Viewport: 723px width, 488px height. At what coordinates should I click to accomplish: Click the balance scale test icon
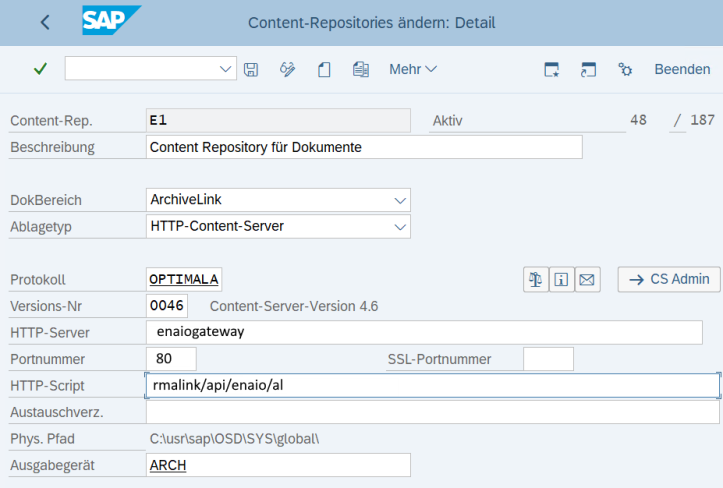pyautogui.click(x=535, y=280)
